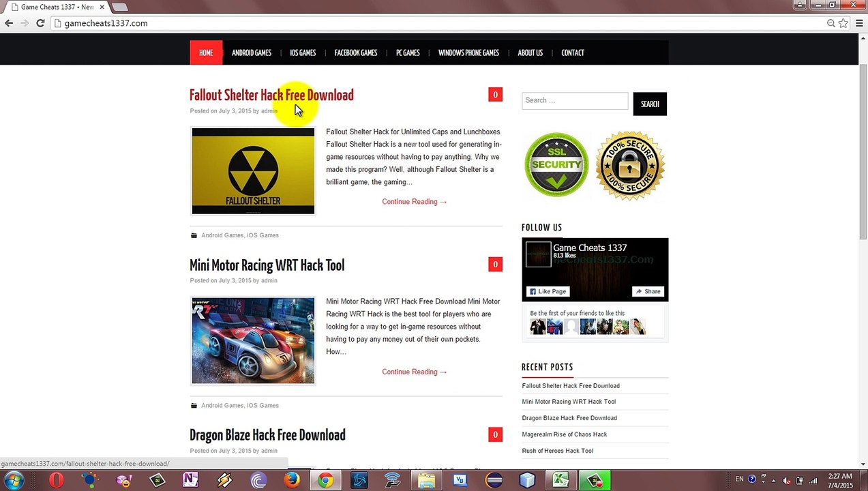Launch Firefox from the taskbar
The height and width of the screenshot is (491, 868).
292,481
